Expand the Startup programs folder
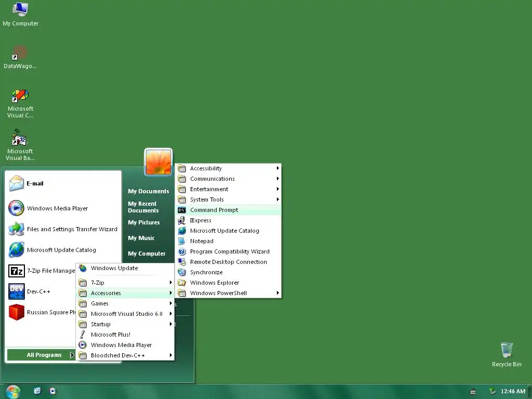This screenshot has height=399, width=532. (x=125, y=324)
